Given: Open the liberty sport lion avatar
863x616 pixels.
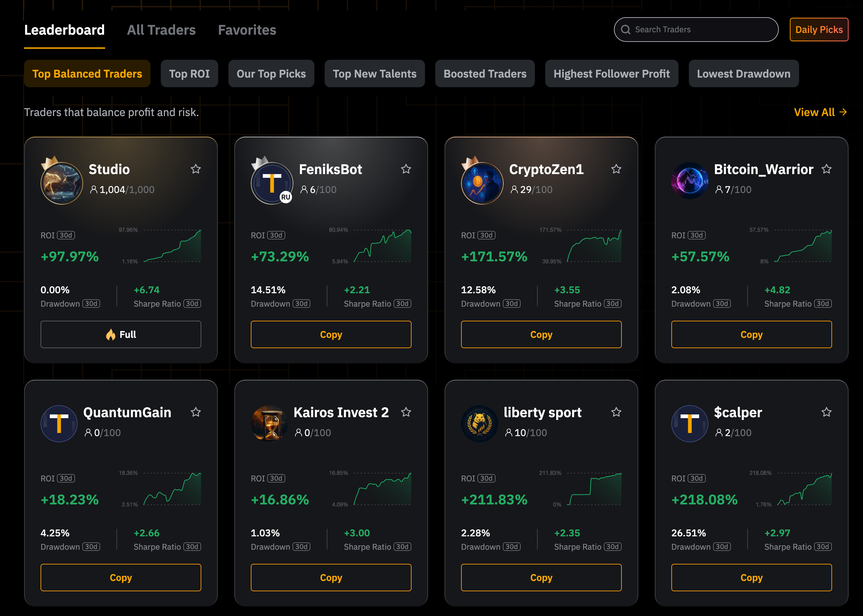Looking at the screenshot, I should tap(479, 424).
